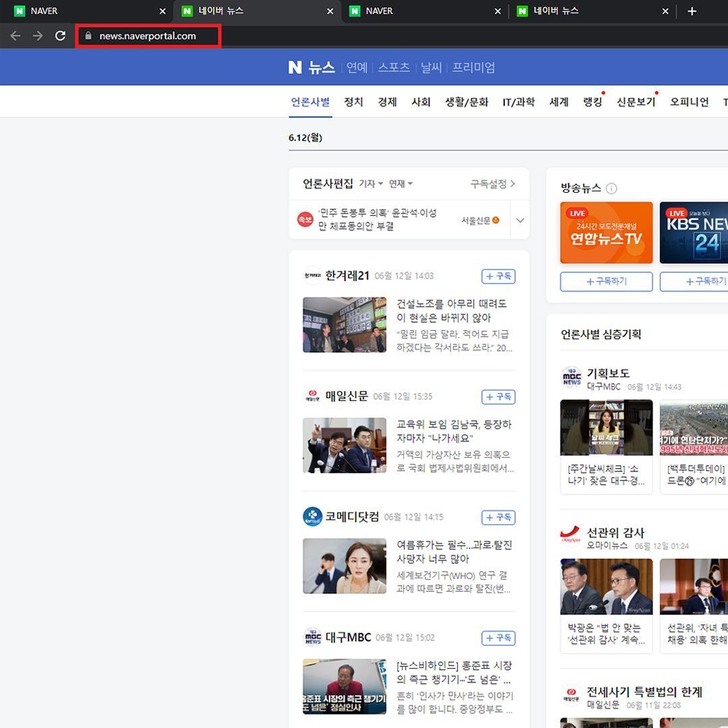This screenshot has width=728, height=728.
Task: Open the 기획보도 section title
Action: point(608,373)
